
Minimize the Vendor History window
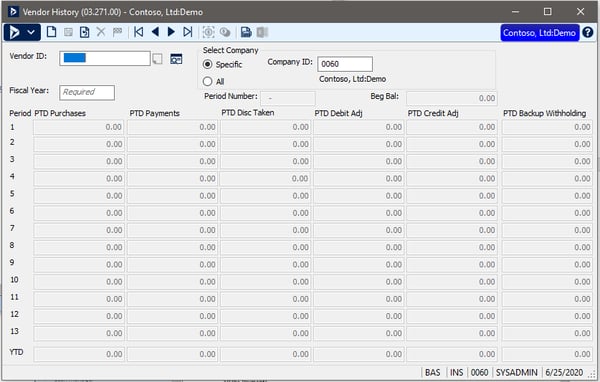click(x=515, y=12)
